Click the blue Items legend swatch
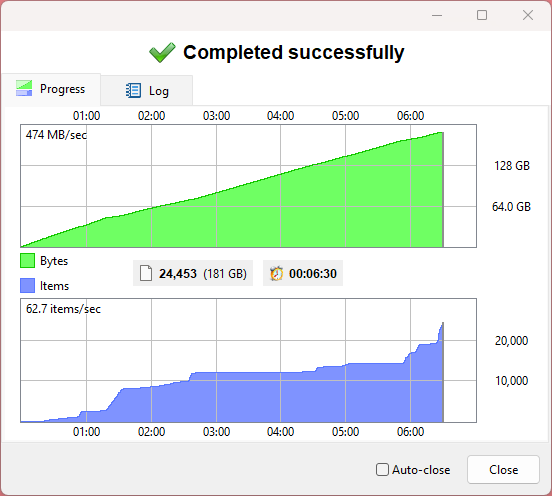The height and width of the screenshot is (496, 552). (27, 285)
